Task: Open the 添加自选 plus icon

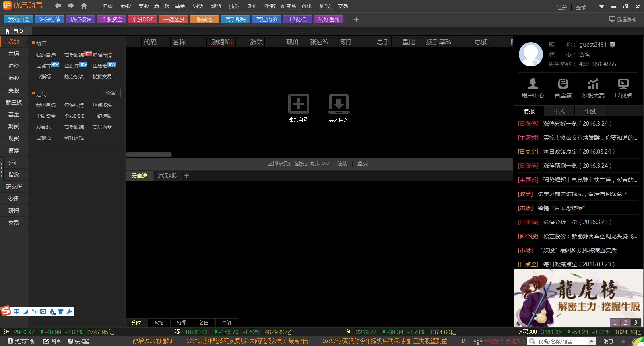Action: click(x=298, y=104)
